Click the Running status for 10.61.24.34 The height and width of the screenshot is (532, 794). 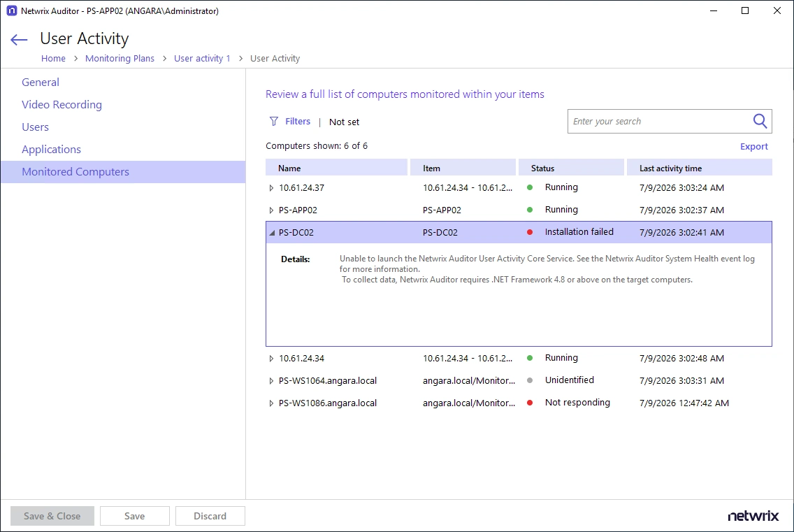point(561,358)
